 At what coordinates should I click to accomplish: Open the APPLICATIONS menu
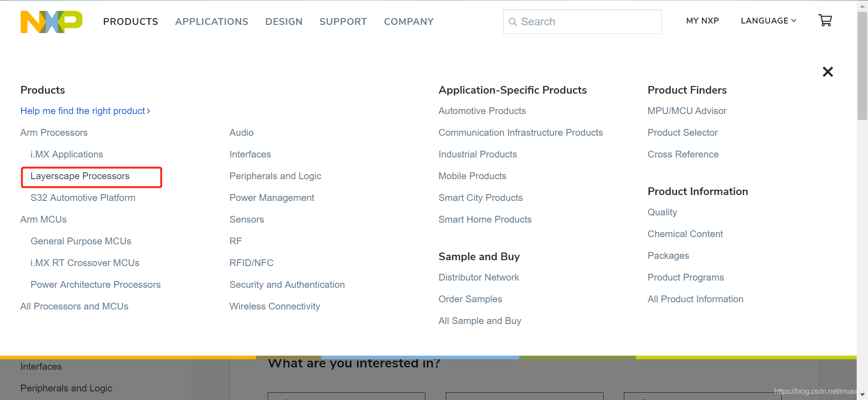(212, 22)
